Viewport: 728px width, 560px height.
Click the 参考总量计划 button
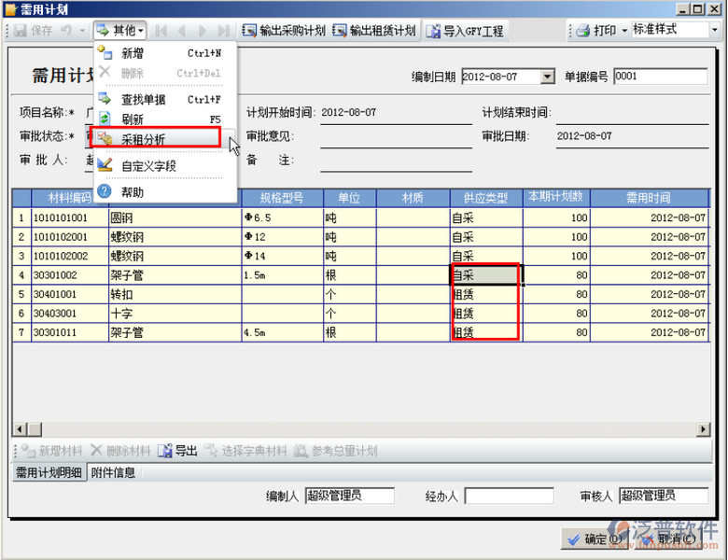tap(336, 451)
